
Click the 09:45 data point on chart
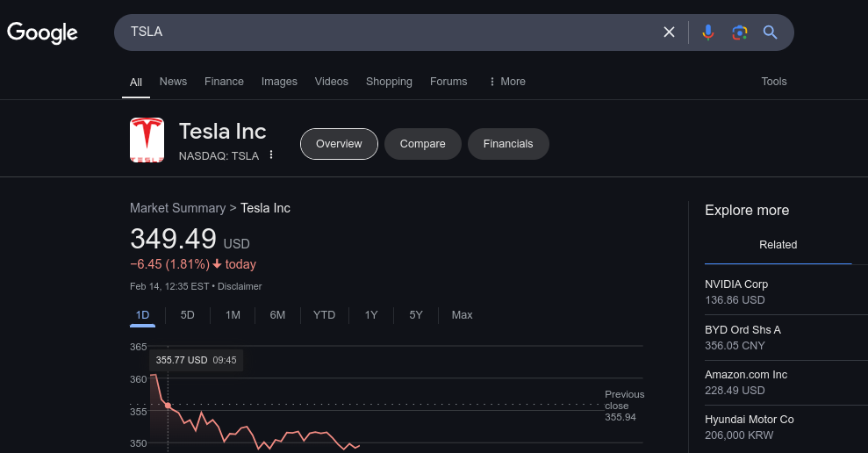(x=168, y=406)
